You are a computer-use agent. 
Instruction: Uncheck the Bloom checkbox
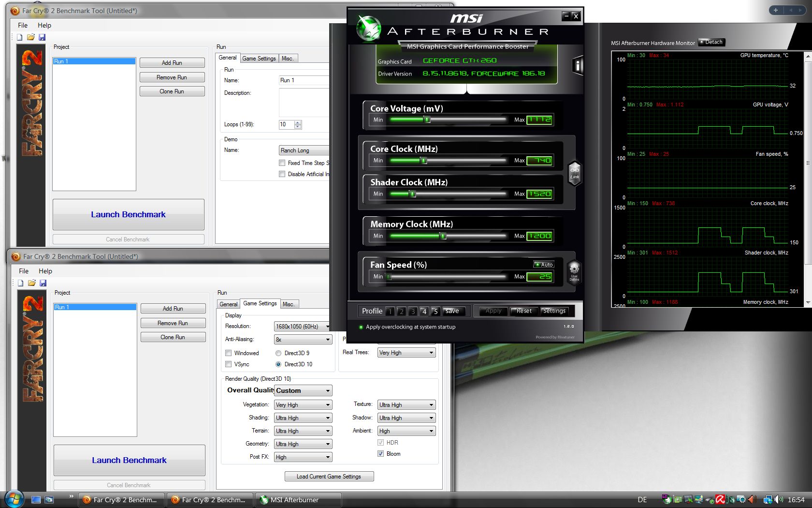[x=381, y=454]
